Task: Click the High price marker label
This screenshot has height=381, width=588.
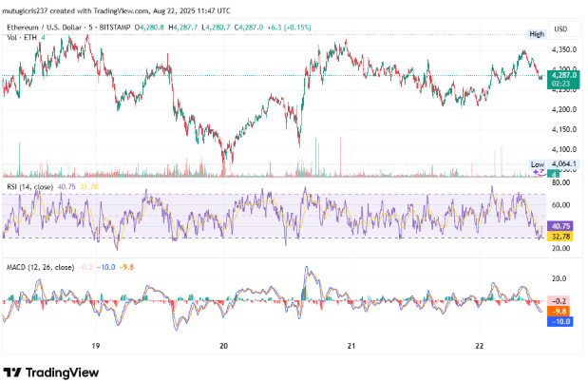Action: click(537, 34)
